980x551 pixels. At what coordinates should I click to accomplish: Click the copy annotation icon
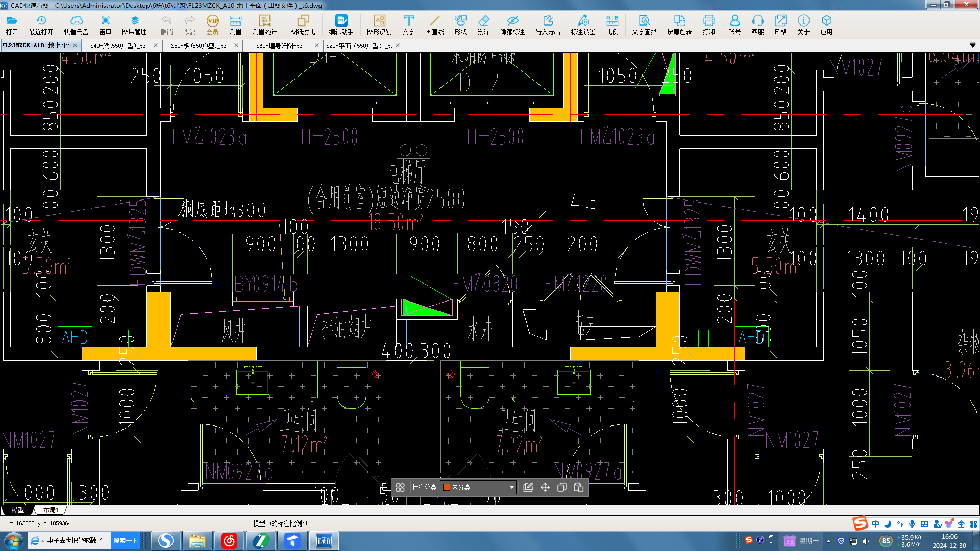(x=562, y=487)
